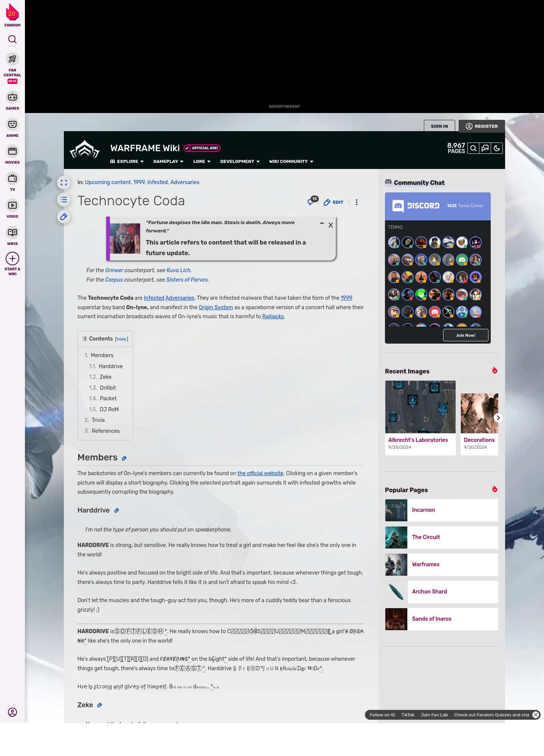Open the Movies clapperboard icon
This screenshot has height=756, width=544.
(12, 151)
